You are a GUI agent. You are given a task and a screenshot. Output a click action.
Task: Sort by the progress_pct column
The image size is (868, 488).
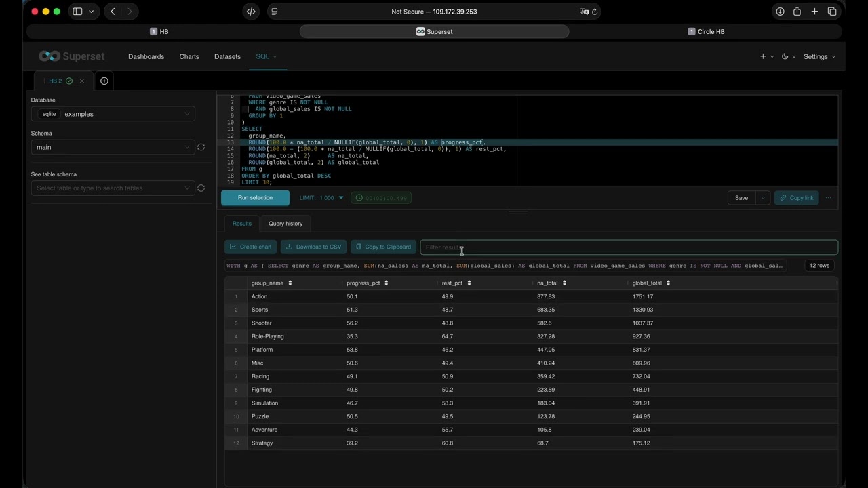point(386,283)
